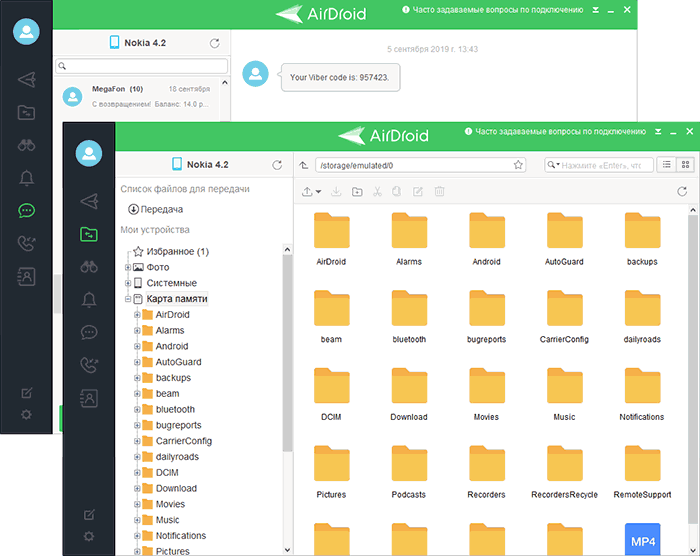This screenshot has height=556, width=700.
Task: Open the binoculars icon in the back window sidebar
Action: (26, 145)
